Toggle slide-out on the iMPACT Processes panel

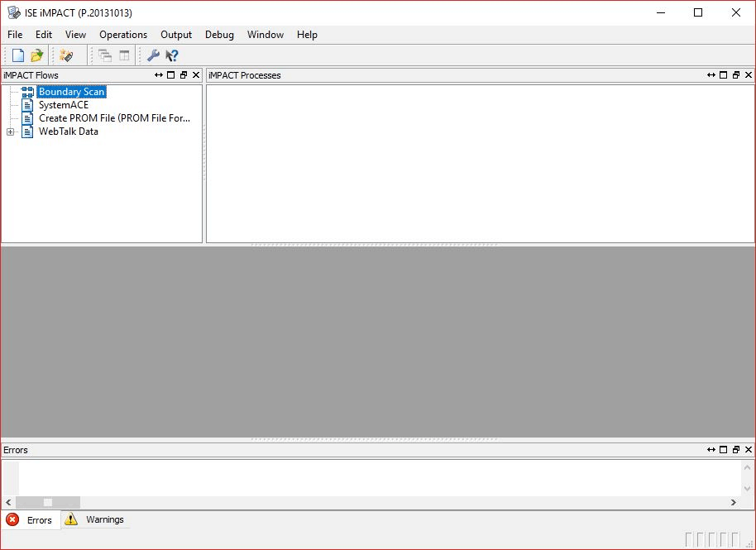[711, 75]
